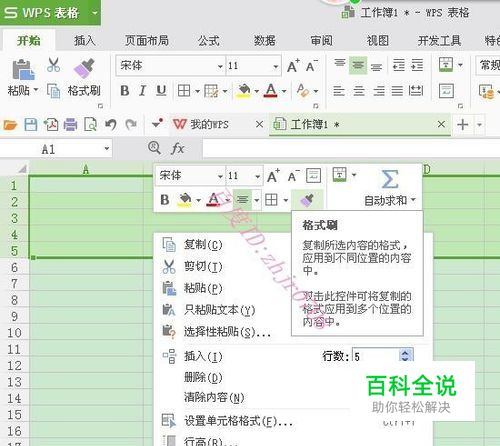This screenshot has height=446, width=500.
Task: Toggle Italic in the ribbon
Action: [143, 91]
